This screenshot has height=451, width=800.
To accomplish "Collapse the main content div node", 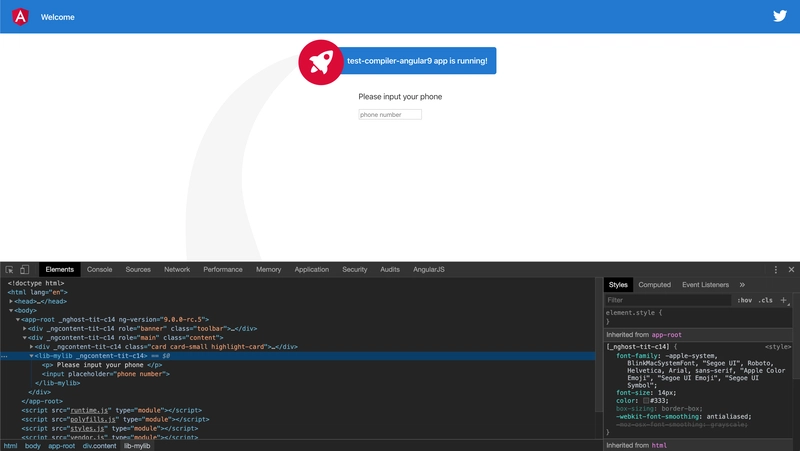I will click(24, 338).
